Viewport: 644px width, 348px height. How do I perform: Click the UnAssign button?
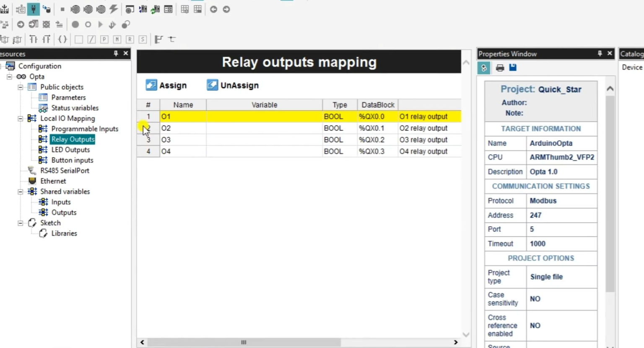(x=233, y=85)
